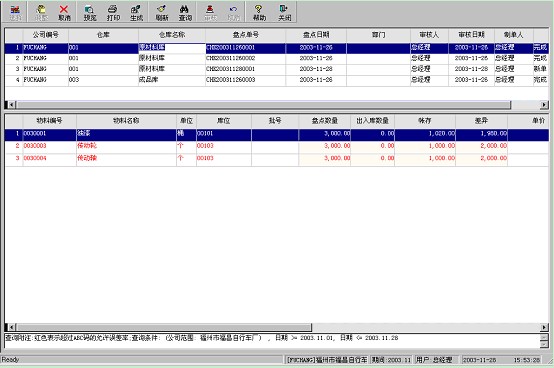Click the selected 原材料库 cell field
This screenshot has height=368, width=554.
point(172,47)
